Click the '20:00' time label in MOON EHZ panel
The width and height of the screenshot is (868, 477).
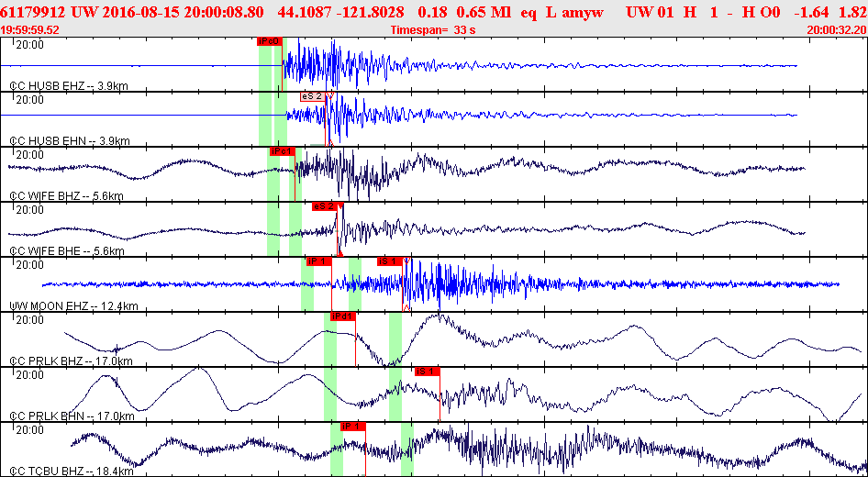(x=30, y=265)
